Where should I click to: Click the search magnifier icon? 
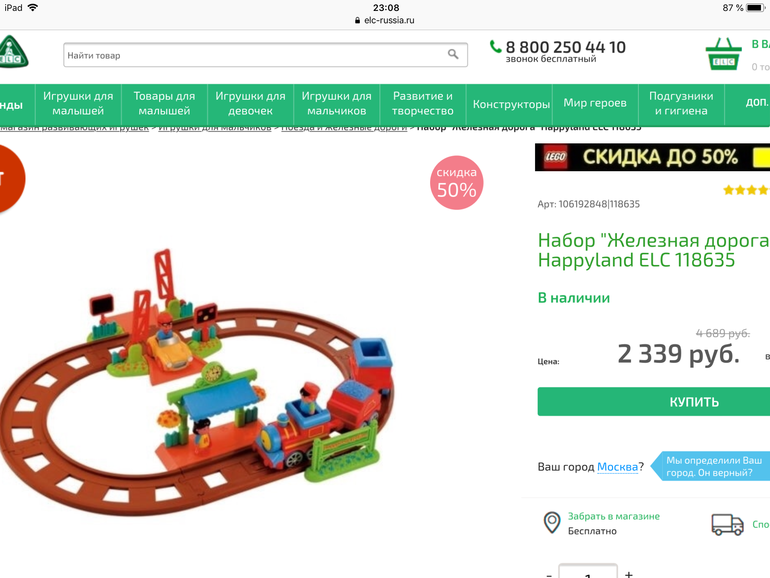(453, 55)
